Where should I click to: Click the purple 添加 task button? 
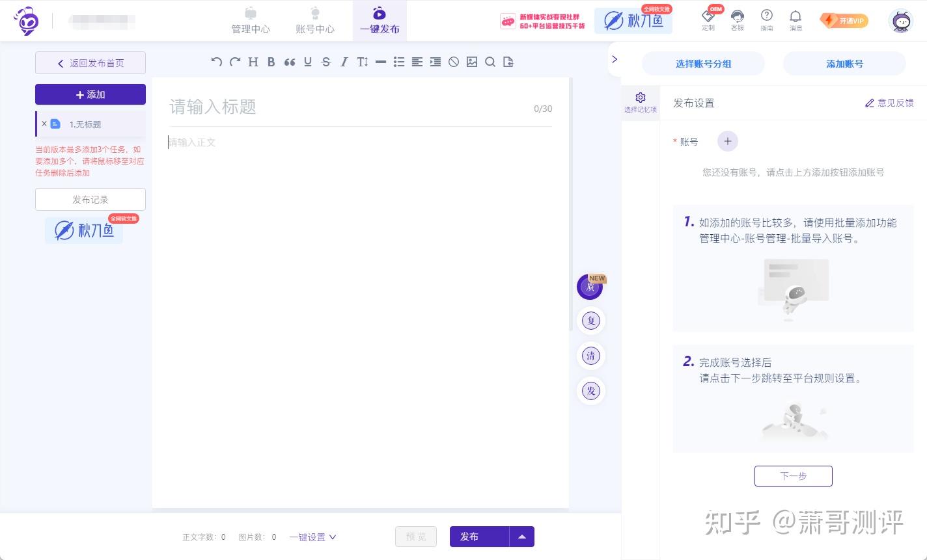coord(90,94)
